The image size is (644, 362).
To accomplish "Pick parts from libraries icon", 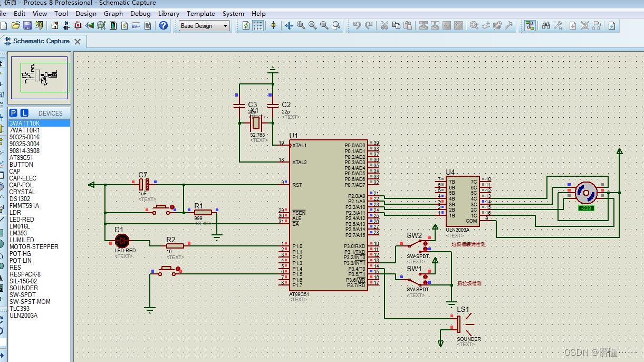I will click(474, 25).
